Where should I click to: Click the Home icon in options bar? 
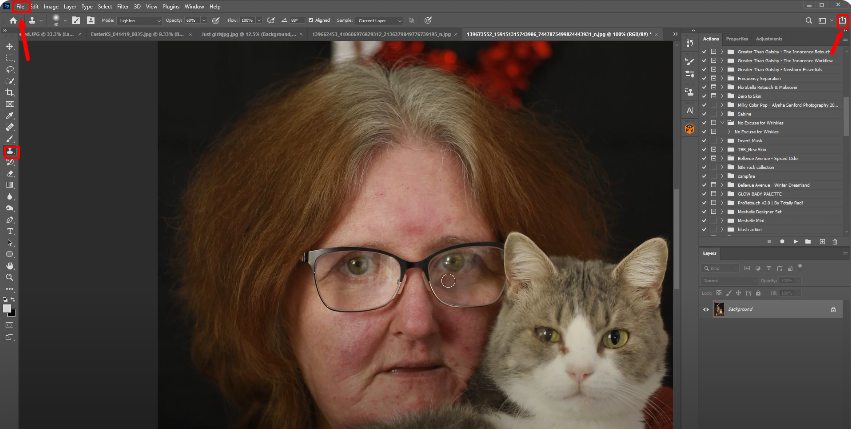[x=13, y=21]
